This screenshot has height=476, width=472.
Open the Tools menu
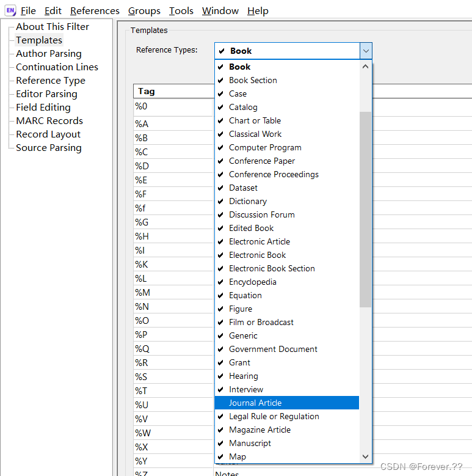pyautogui.click(x=181, y=11)
